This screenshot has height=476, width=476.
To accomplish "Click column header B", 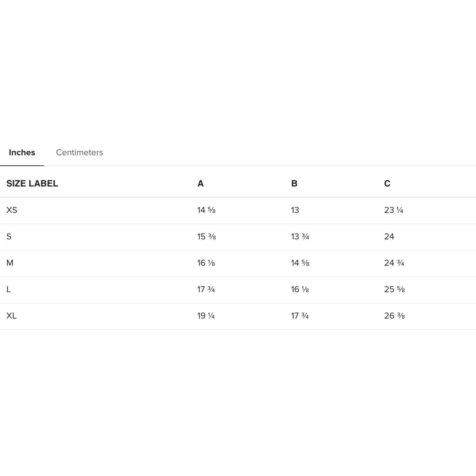I will pos(294,183).
